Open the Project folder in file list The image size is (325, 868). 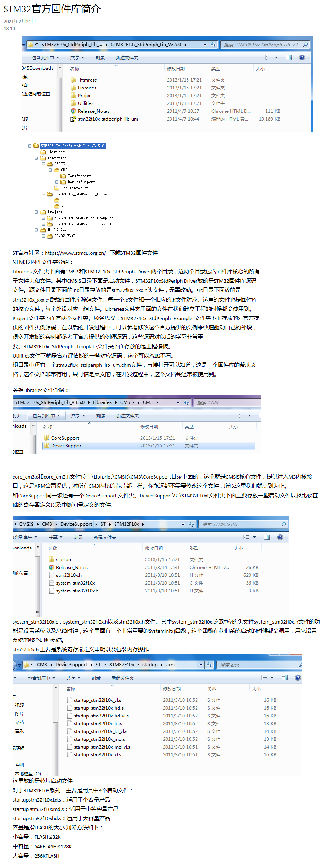tap(85, 96)
